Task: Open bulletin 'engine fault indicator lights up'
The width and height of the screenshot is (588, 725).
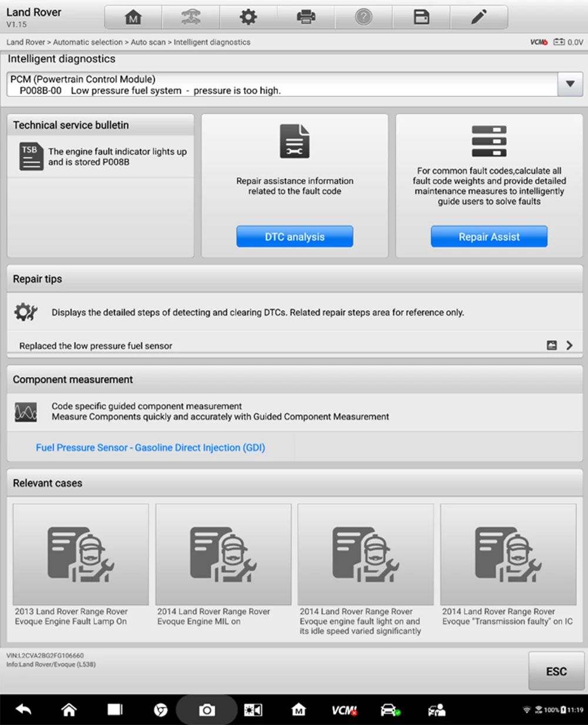Action: (x=118, y=157)
